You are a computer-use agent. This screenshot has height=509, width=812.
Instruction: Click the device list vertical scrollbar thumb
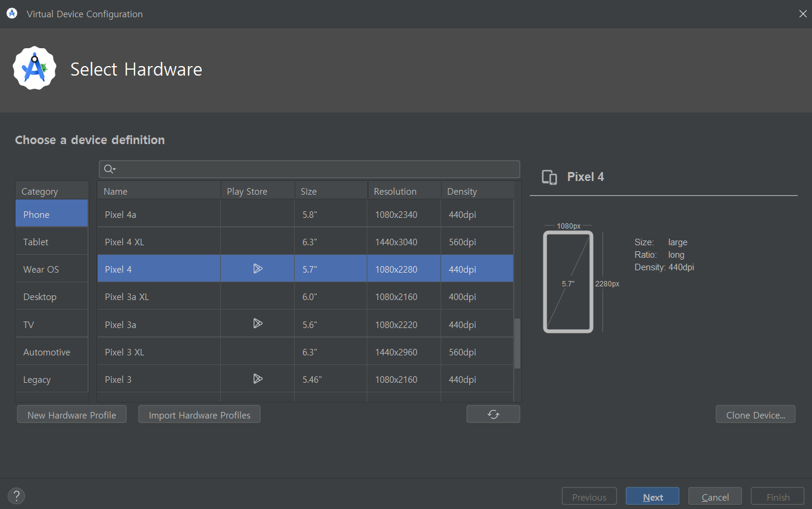click(517, 343)
